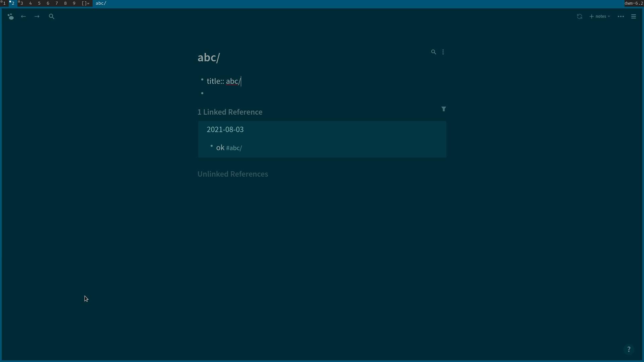Open the page search icon beside abc/ title
The height and width of the screenshot is (362, 644).
click(x=433, y=52)
